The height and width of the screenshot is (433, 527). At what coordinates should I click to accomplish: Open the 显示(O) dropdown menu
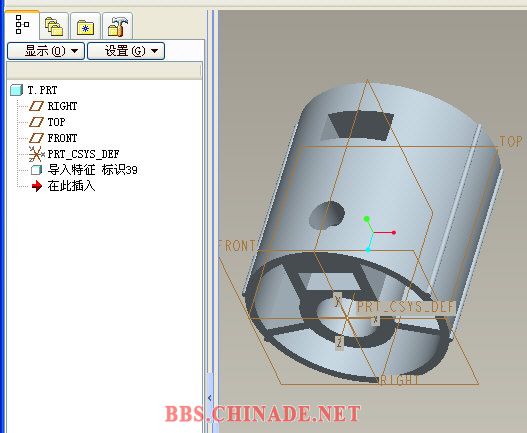[46, 51]
